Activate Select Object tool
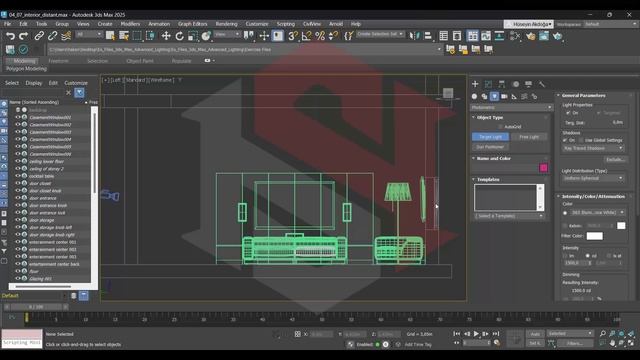The width and height of the screenshot is (640, 360). [x=110, y=36]
